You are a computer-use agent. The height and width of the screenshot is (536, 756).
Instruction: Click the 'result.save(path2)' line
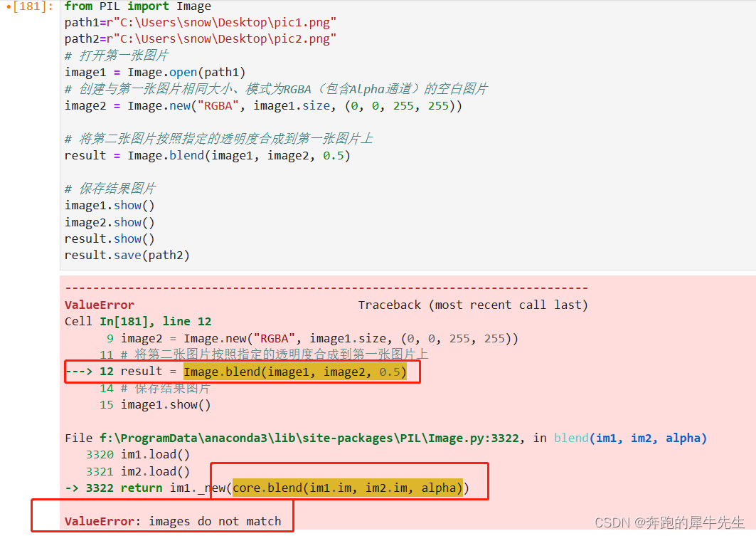pyautogui.click(x=127, y=256)
